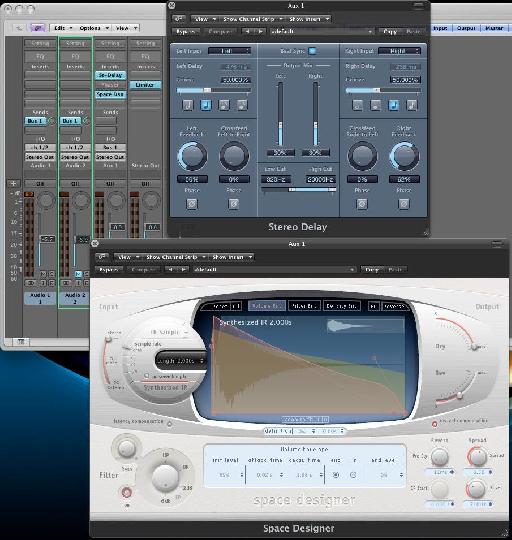
Task: Open the Stereo Delay preset menu
Action: (322, 31)
